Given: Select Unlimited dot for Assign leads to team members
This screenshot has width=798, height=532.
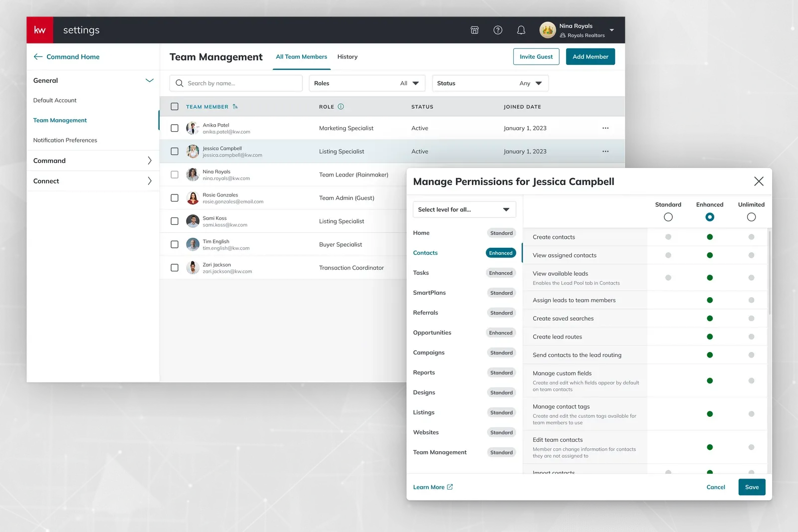Looking at the screenshot, I should [751, 300].
